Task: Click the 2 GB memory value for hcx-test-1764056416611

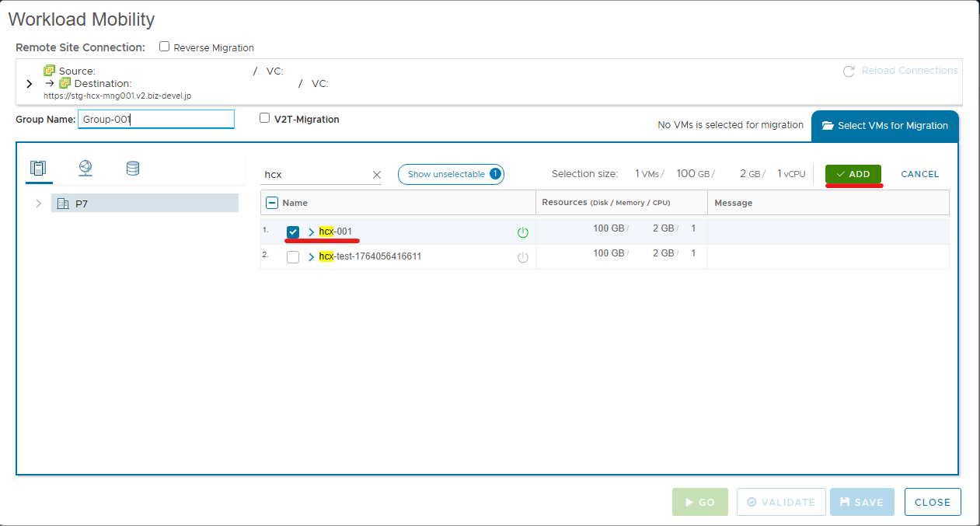Action: tap(664, 253)
